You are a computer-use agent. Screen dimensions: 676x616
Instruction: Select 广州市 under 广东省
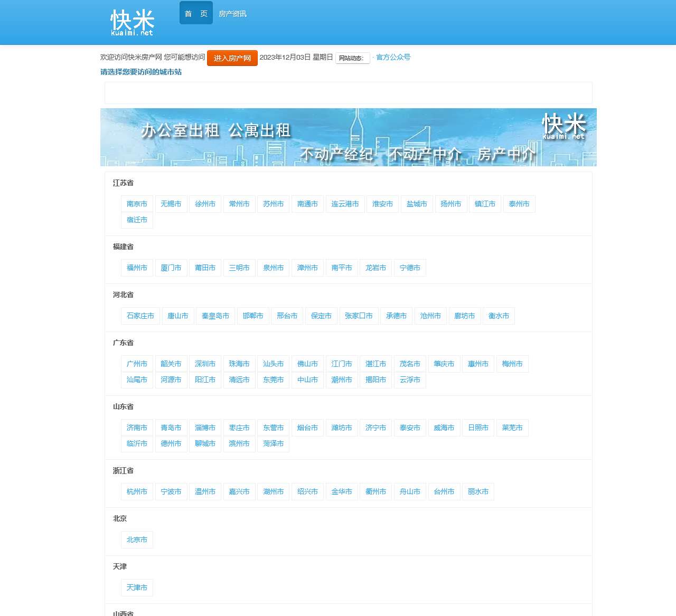coord(136,364)
